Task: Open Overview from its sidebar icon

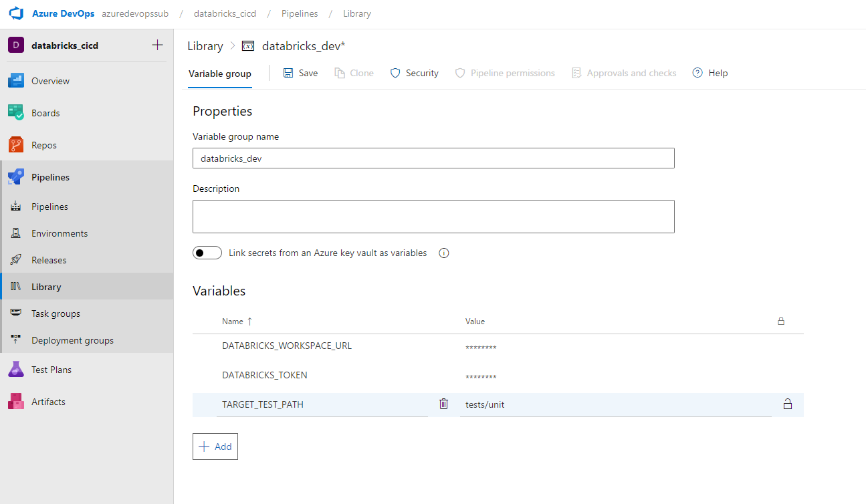Action: point(16,81)
